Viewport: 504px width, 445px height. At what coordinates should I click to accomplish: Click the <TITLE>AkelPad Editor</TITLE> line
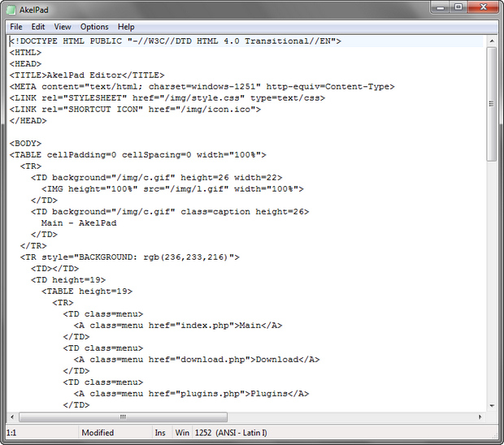87,76
